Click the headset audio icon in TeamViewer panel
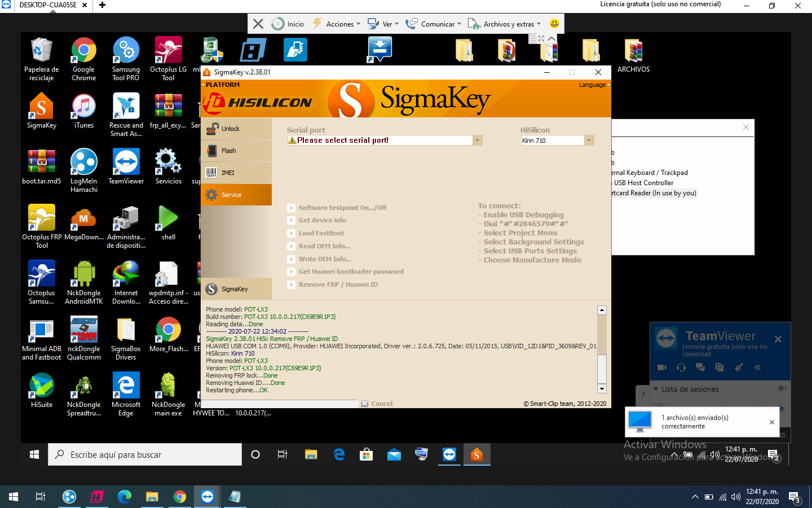812x508 pixels. [681, 367]
